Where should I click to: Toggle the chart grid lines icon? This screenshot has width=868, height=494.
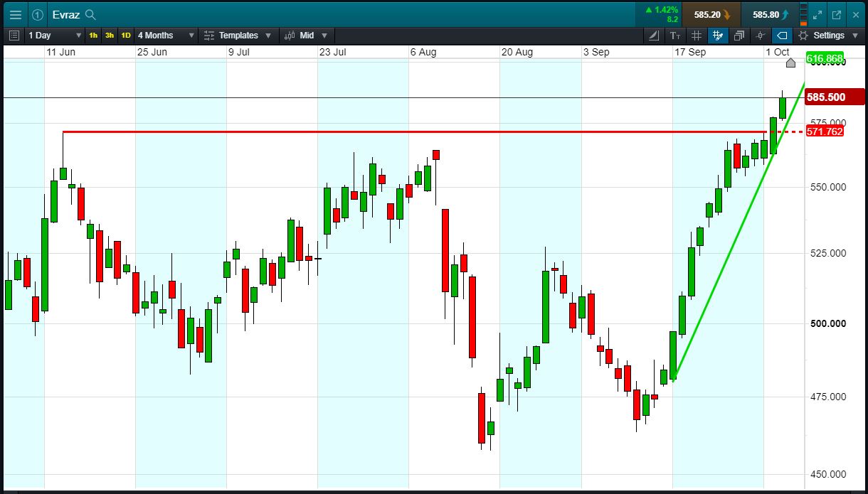point(697,35)
